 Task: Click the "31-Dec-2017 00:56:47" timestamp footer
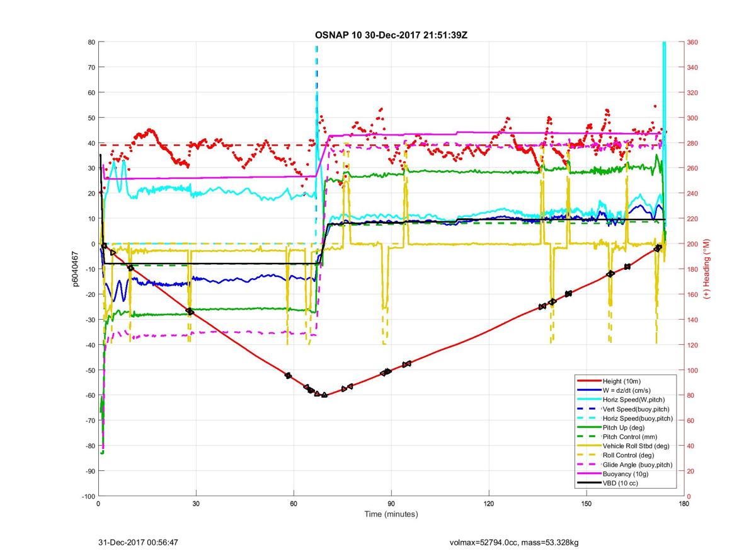coord(139,542)
